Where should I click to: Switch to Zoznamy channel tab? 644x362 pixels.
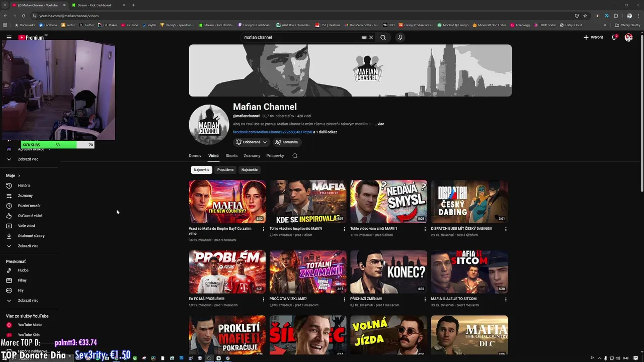point(252,156)
